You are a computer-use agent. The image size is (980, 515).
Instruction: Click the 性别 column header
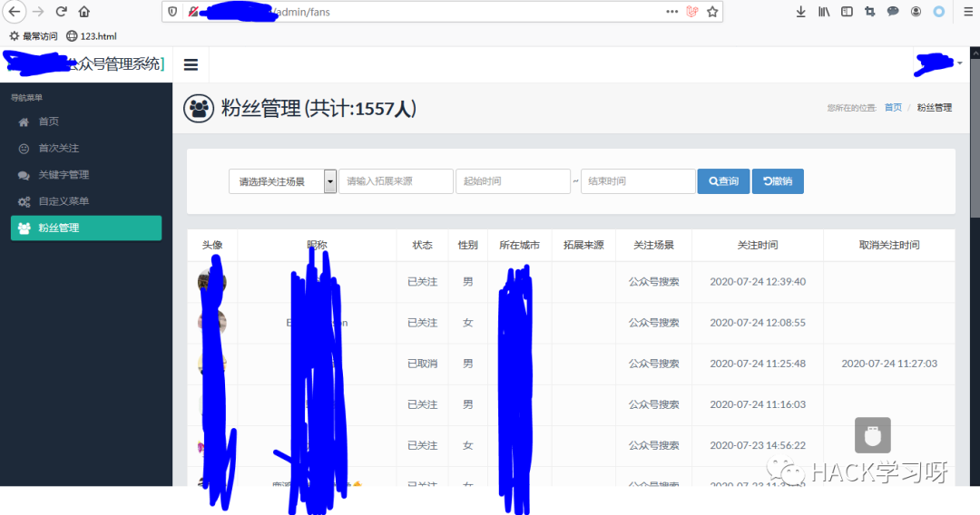[x=467, y=246]
